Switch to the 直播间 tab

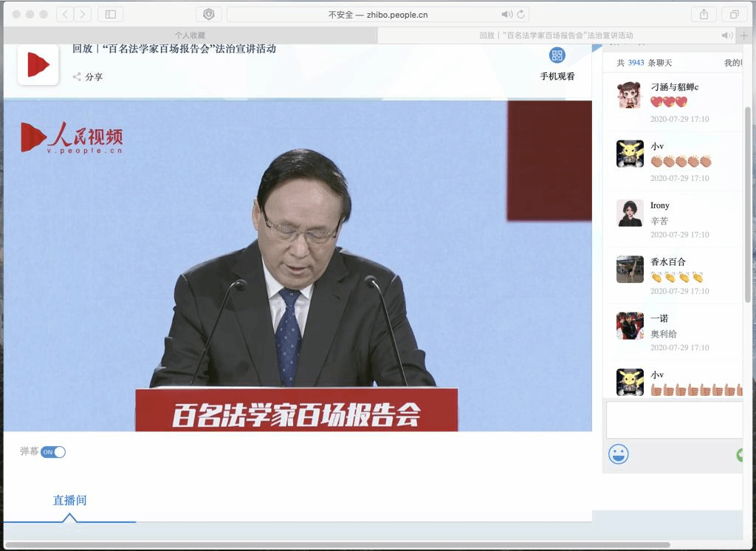[x=69, y=501]
